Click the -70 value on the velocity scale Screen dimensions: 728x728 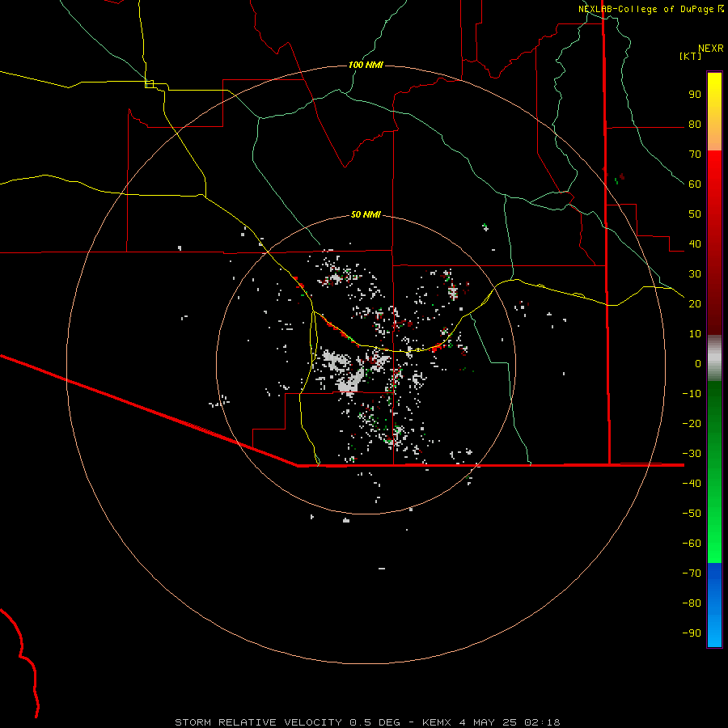[692, 573]
